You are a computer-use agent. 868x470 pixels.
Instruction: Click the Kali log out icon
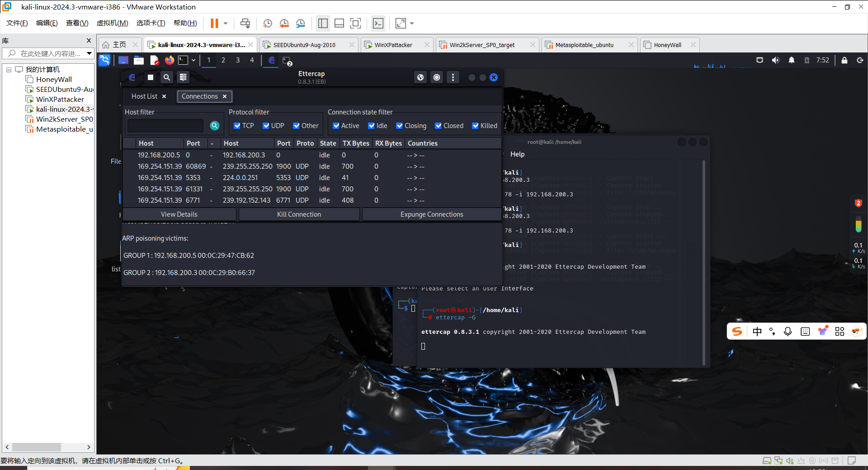coord(860,60)
